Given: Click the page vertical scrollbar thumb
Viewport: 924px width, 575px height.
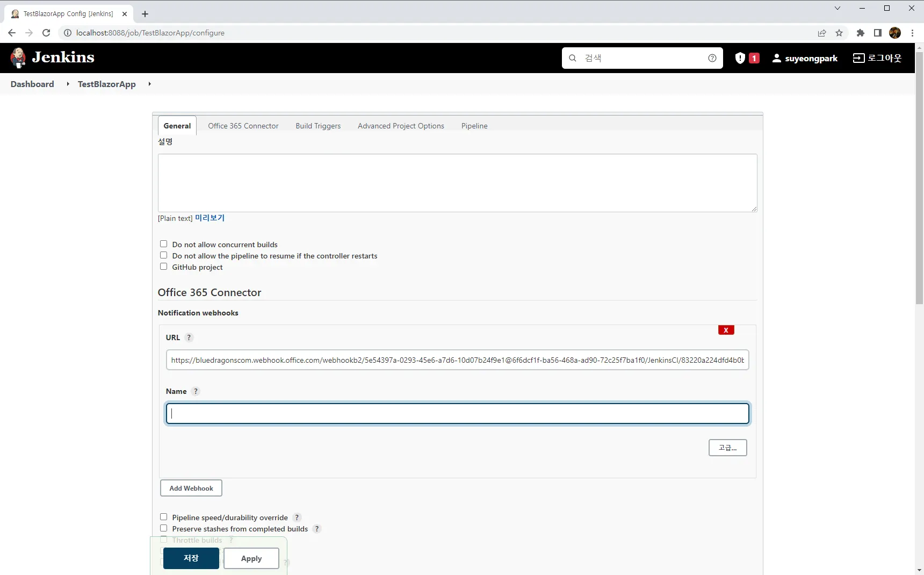Looking at the screenshot, I should [x=919, y=177].
